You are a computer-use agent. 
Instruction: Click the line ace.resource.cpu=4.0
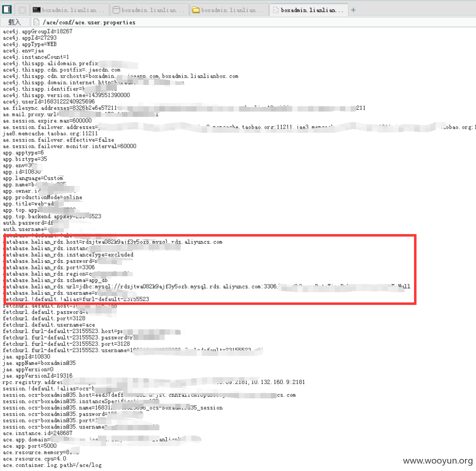pyautogui.click(x=34, y=458)
